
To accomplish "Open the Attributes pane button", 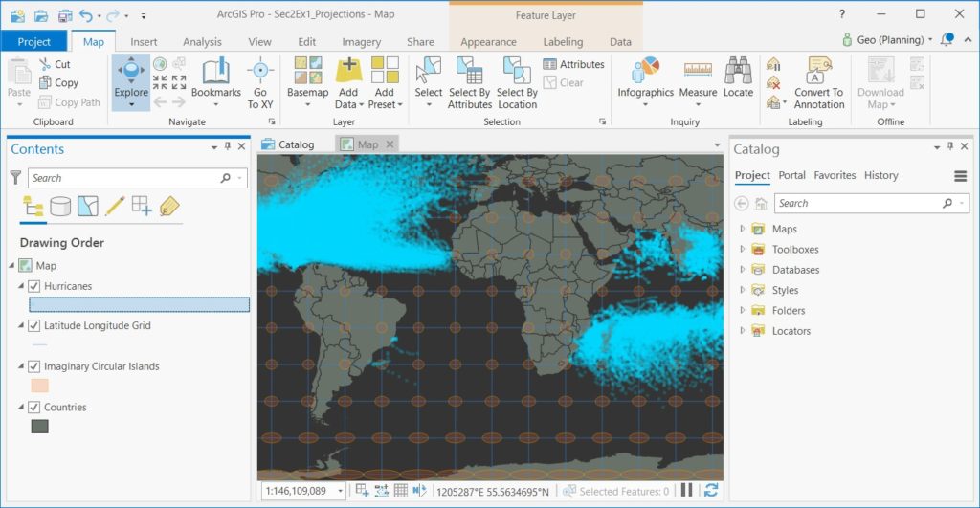I will coord(574,64).
